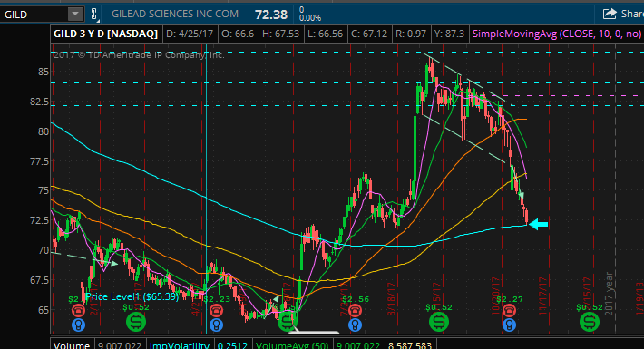This screenshot has height=349, width=644.
Task: Click the dividend icon between Price Level1 and $2.23
Action: click(135, 322)
